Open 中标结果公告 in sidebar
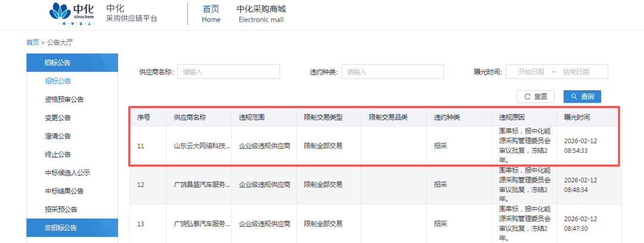Viewport: 644px width, 243px height. [64, 191]
